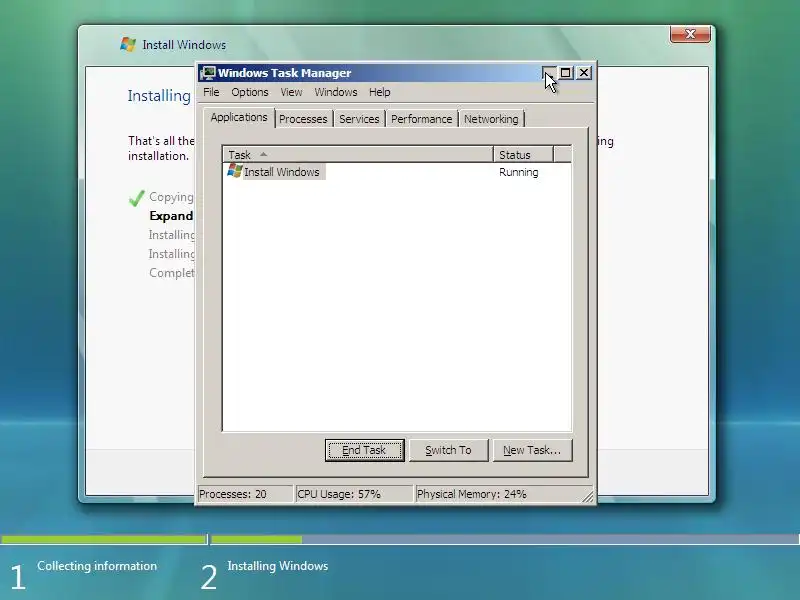Click the bold Expand step in setup

[171, 216]
